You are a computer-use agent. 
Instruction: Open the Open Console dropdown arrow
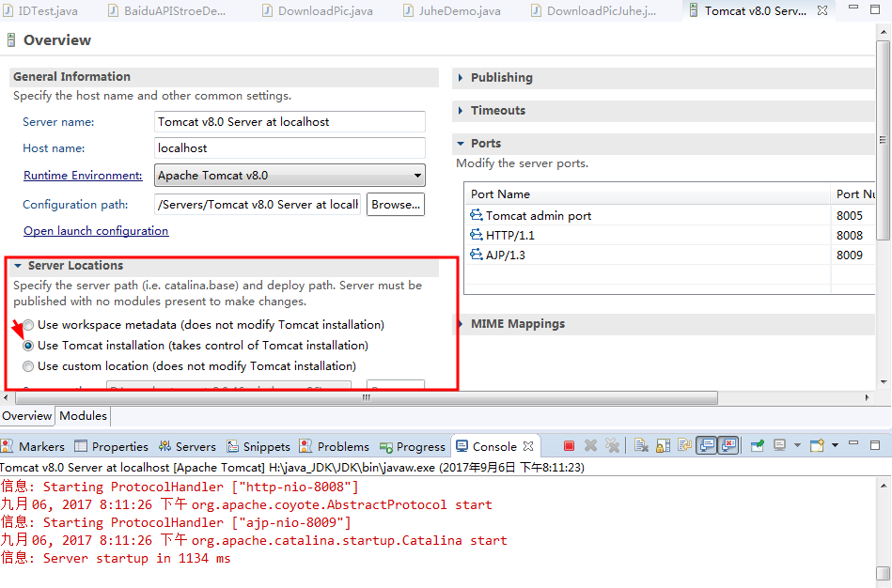tap(835, 446)
